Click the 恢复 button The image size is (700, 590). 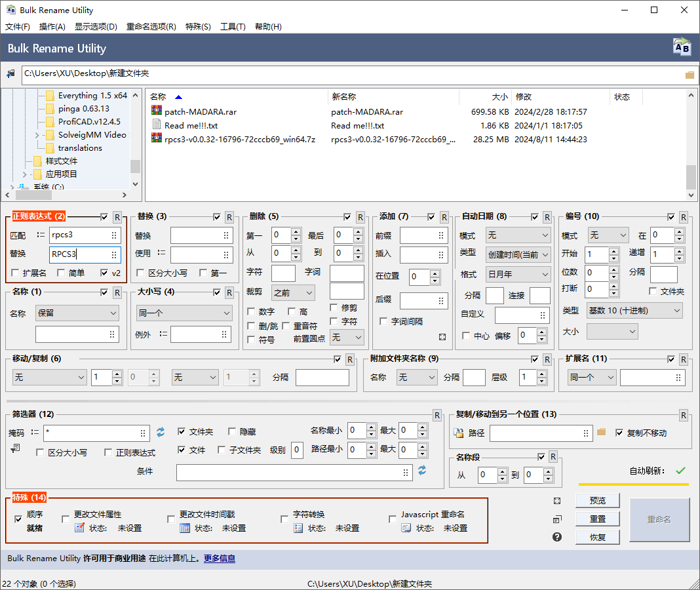(x=597, y=537)
